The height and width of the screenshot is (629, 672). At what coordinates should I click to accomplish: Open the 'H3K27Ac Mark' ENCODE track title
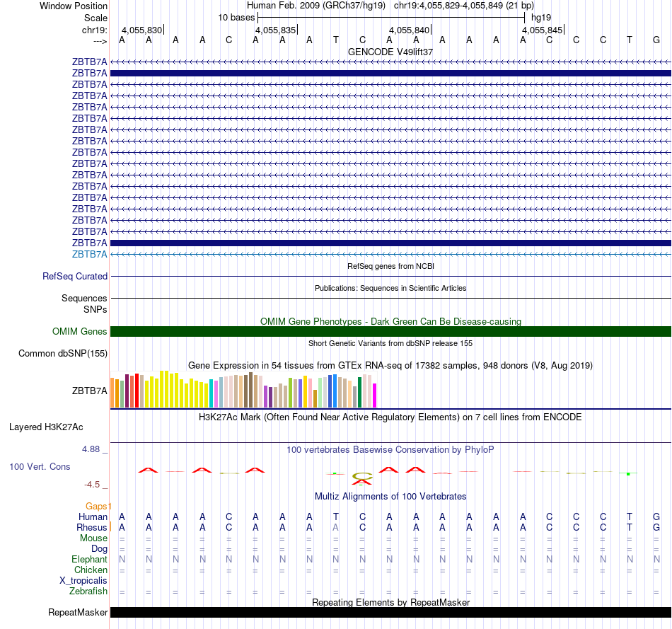pos(390,417)
